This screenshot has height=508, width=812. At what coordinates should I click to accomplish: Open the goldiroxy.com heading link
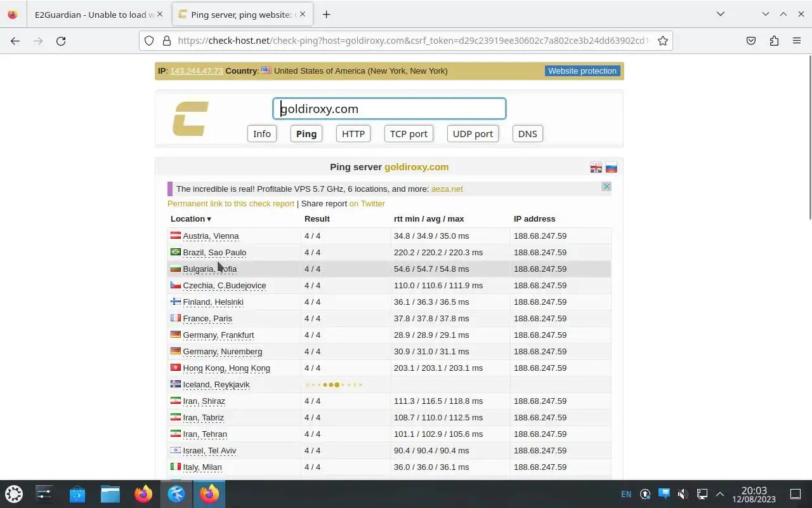pos(416,167)
